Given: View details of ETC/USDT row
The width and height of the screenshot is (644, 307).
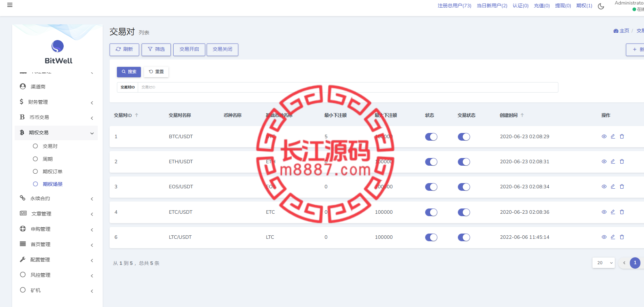Looking at the screenshot, I should pos(604,212).
